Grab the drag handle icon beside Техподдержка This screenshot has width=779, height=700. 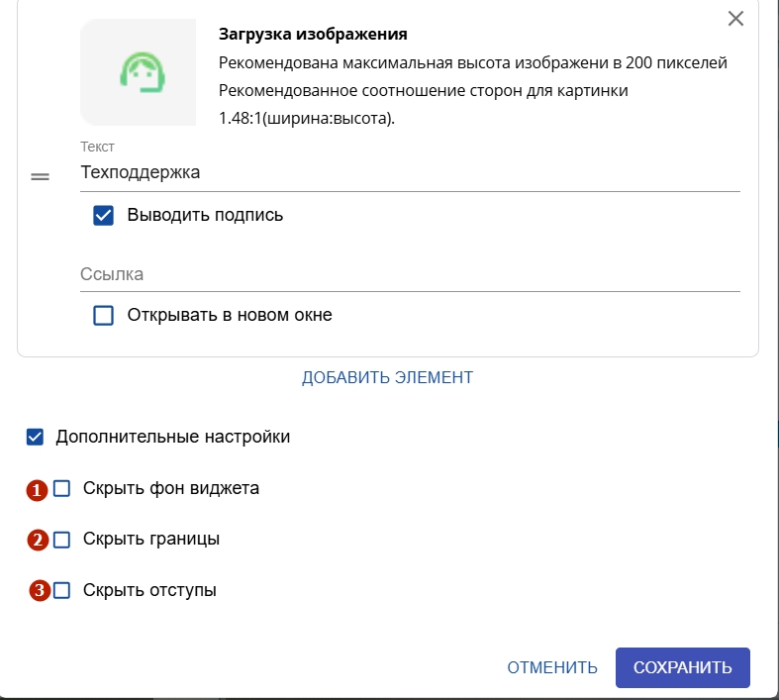[x=40, y=176]
